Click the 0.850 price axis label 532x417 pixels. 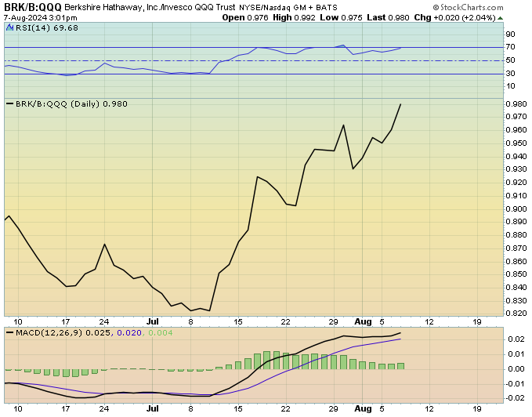tap(516, 274)
